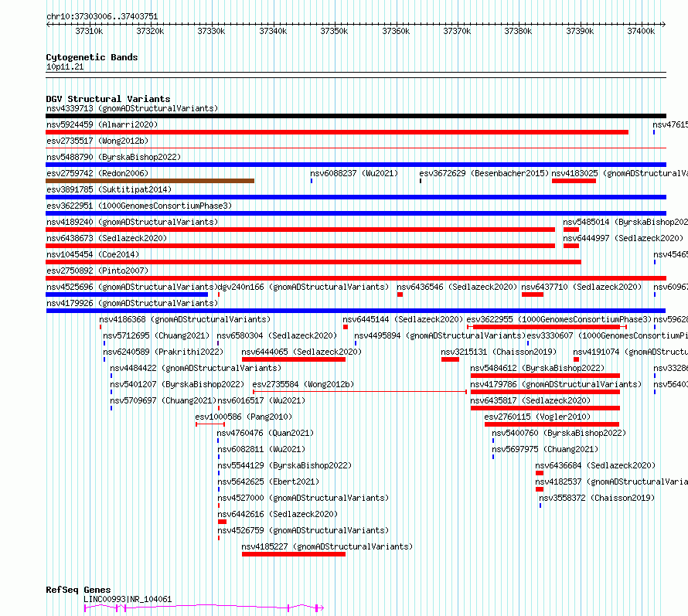Click the 37350k ruler position
This screenshot has width=688, height=616.
click(334, 31)
